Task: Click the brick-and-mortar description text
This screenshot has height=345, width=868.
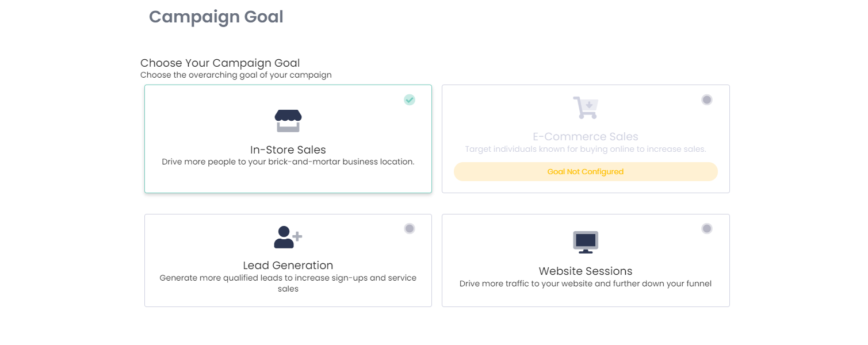Action: click(x=288, y=162)
